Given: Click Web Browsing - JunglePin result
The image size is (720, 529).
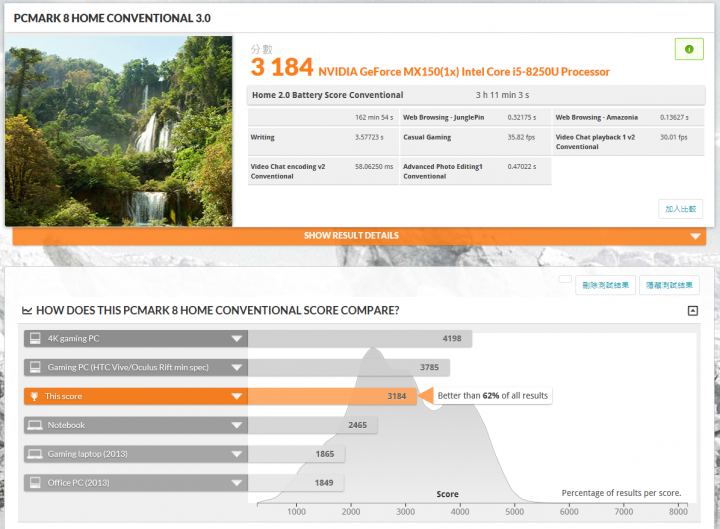Looking at the screenshot, I should [x=475, y=118].
